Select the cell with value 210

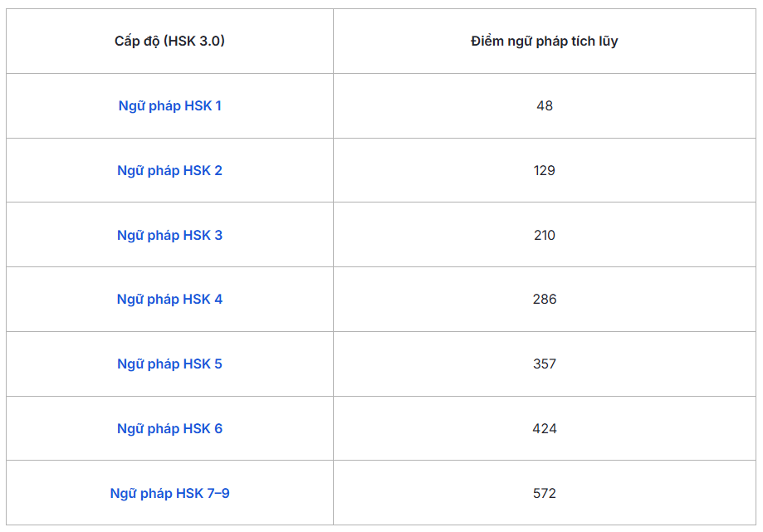coord(544,236)
